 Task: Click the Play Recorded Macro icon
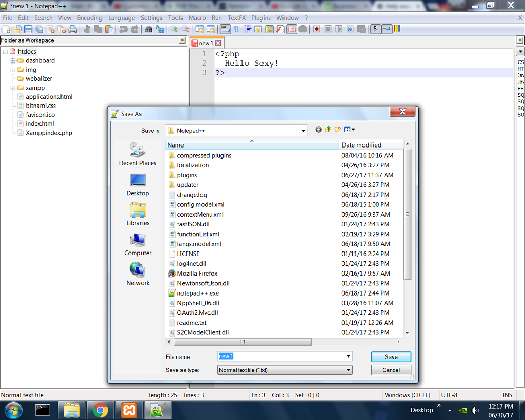pyautogui.click(x=339, y=29)
